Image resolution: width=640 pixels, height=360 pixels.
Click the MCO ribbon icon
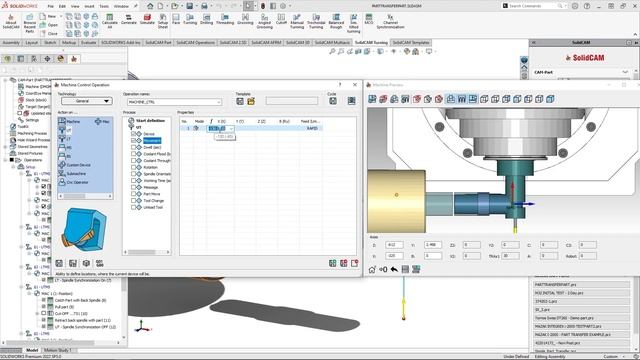coord(369,19)
